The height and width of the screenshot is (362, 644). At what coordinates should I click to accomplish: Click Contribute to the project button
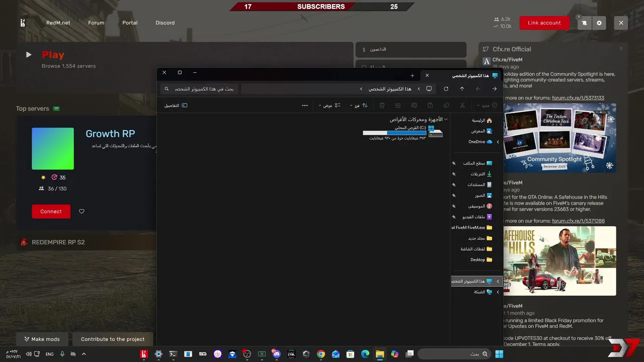click(x=113, y=339)
